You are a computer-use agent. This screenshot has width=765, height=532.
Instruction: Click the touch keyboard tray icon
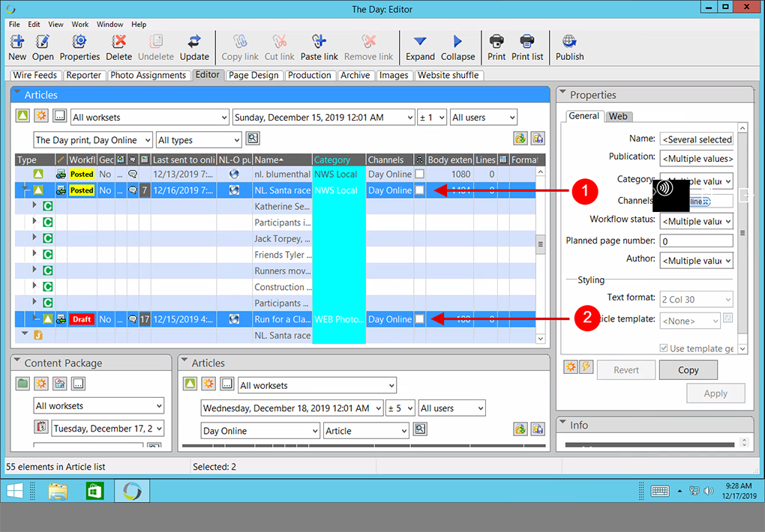[659, 491]
